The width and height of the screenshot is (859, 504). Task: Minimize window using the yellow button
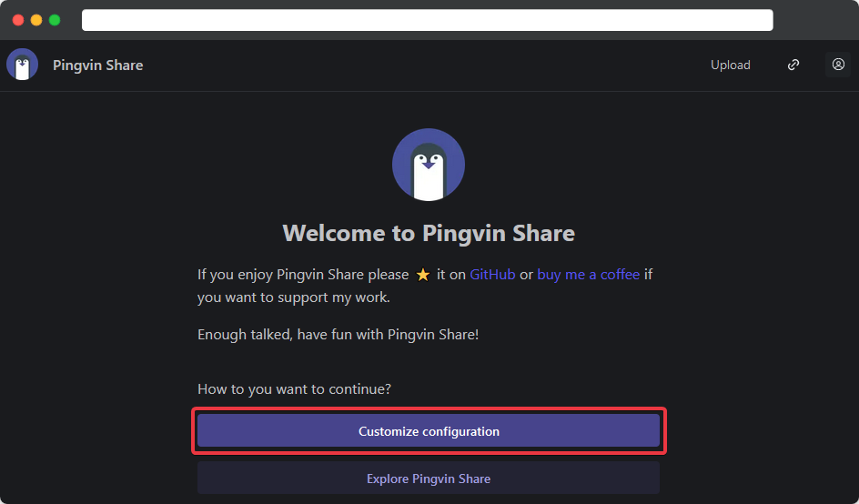pyautogui.click(x=36, y=20)
